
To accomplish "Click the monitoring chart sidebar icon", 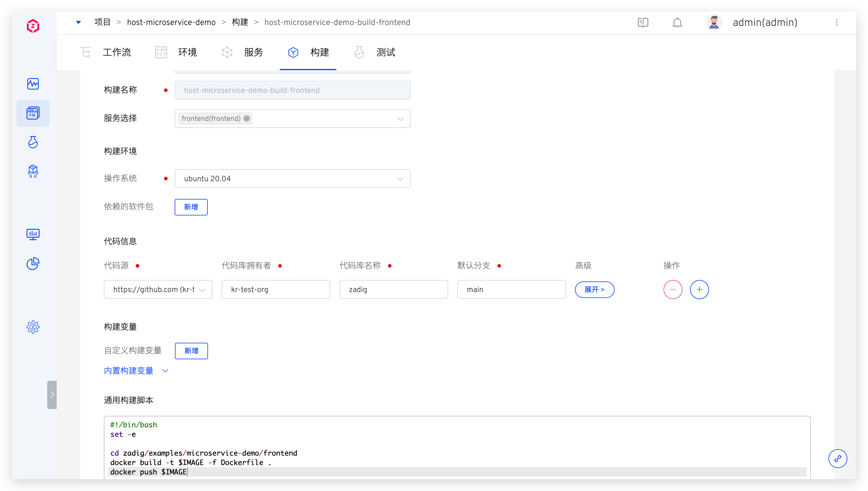I will click(x=33, y=233).
